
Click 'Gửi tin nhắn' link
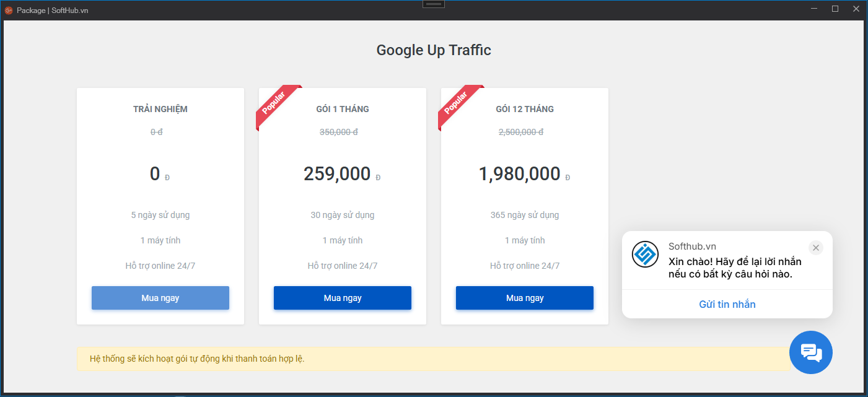(x=727, y=304)
